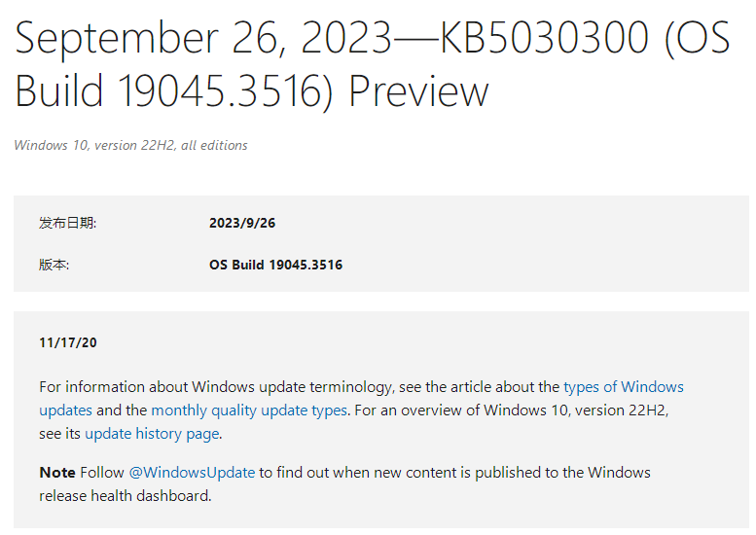Click "Build 19045.3516)" in the heading's second line
Viewport: 756px width, 535px height.
click(175, 90)
